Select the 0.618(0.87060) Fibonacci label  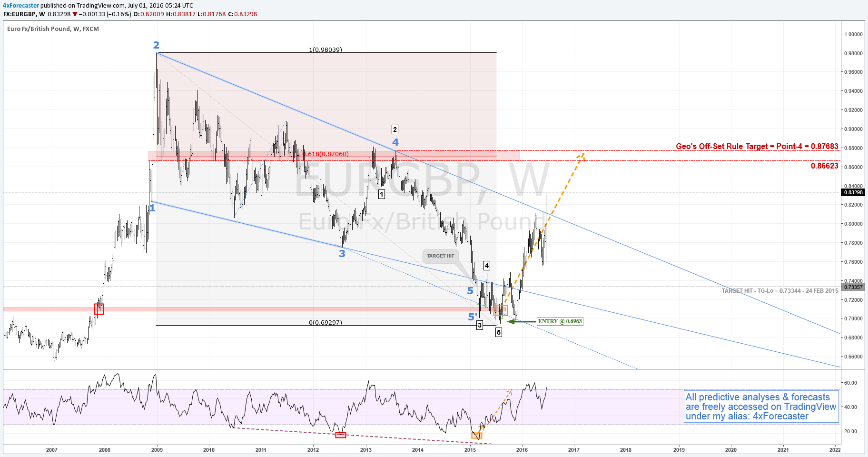coord(325,154)
